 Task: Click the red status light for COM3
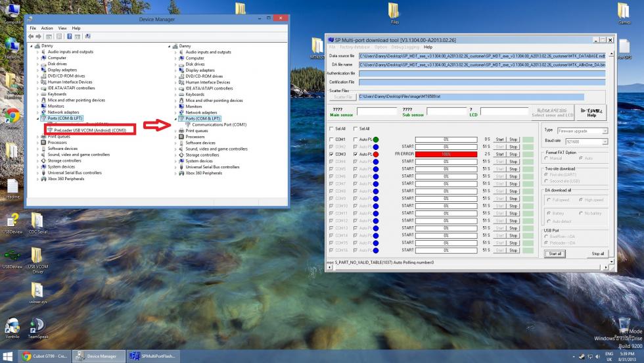click(x=376, y=154)
